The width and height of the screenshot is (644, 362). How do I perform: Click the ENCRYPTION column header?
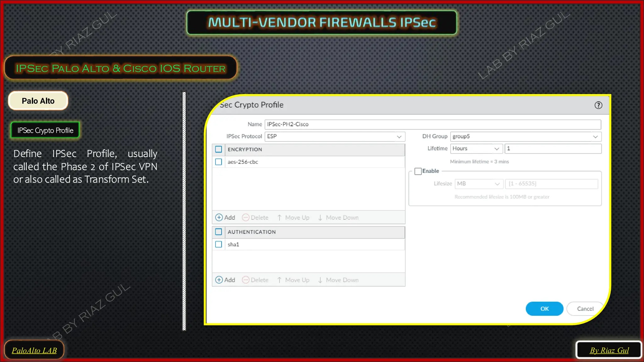click(x=315, y=150)
